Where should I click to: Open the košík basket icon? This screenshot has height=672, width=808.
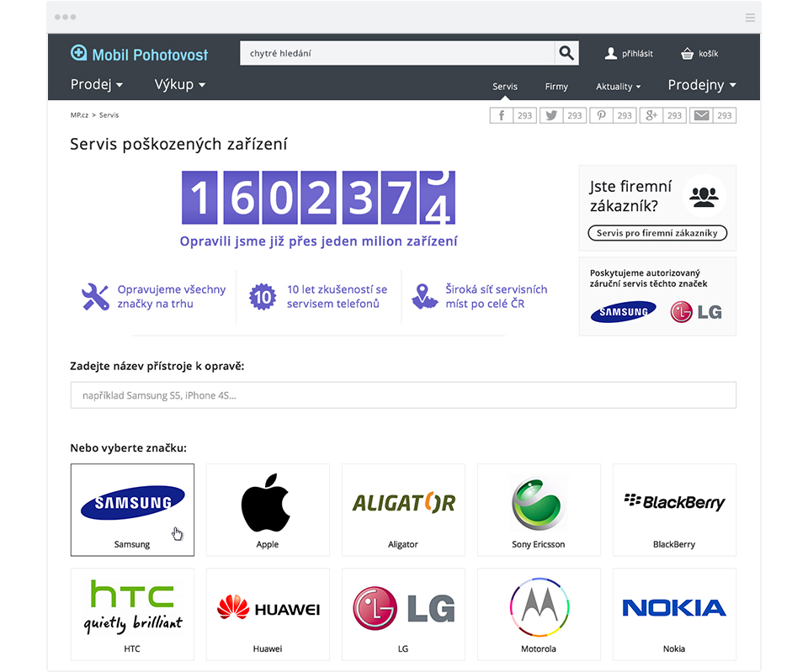(x=687, y=54)
